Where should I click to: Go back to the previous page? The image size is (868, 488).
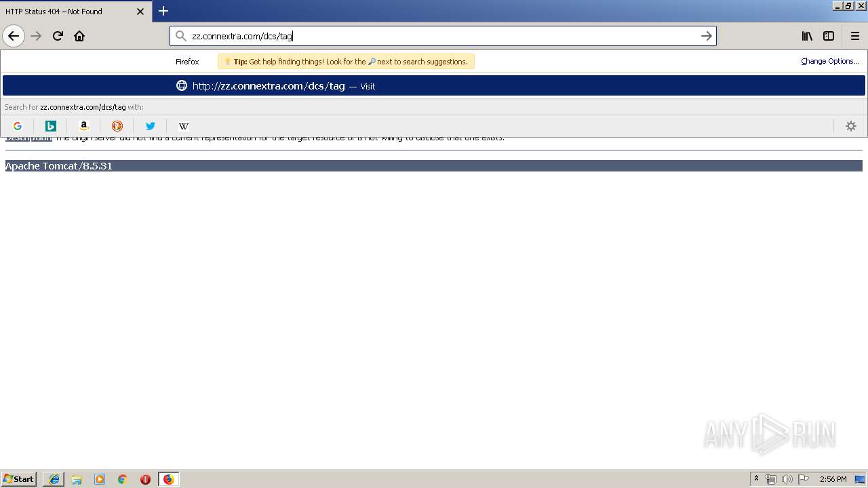pos(14,36)
